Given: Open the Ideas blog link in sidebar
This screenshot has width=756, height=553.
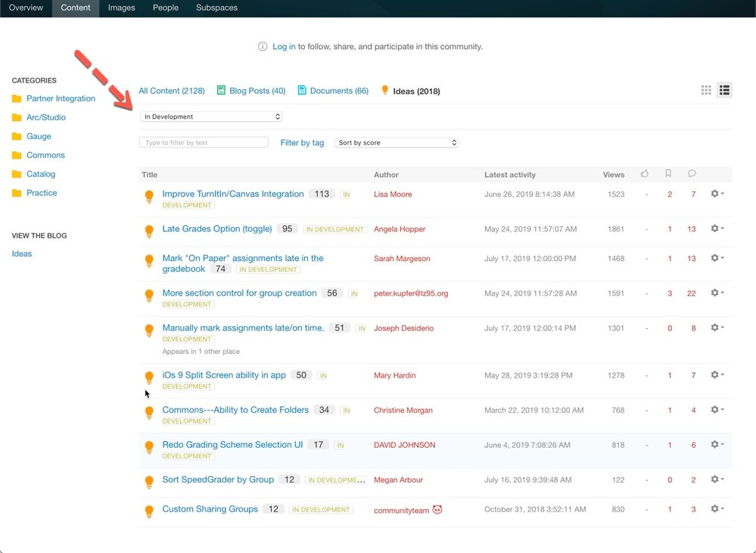Looking at the screenshot, I should [22, 253].
